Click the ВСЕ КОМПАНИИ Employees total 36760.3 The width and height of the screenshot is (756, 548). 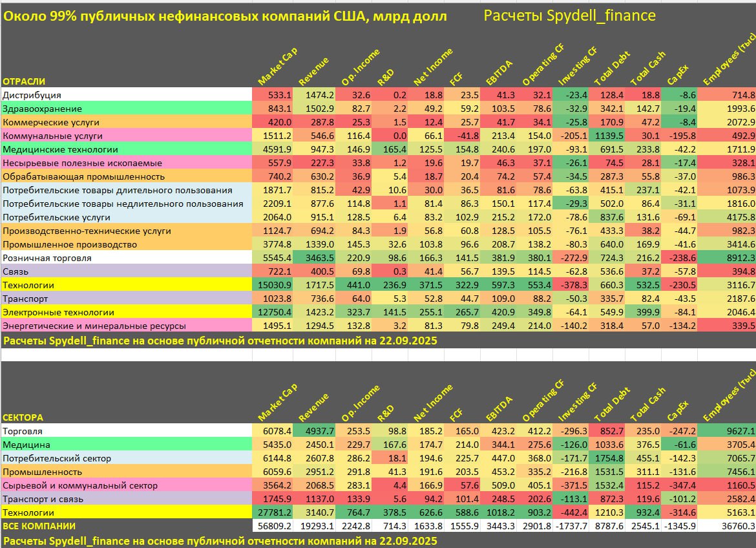click(x=726, y=526)
